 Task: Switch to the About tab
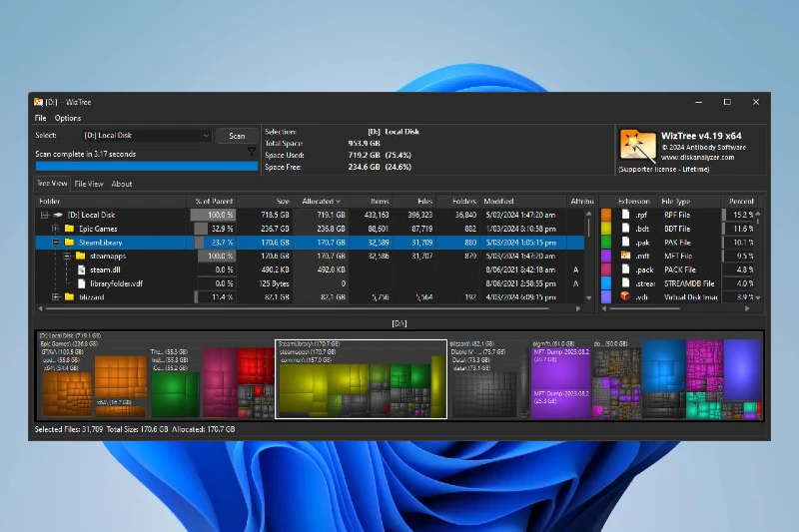point(122,184)
